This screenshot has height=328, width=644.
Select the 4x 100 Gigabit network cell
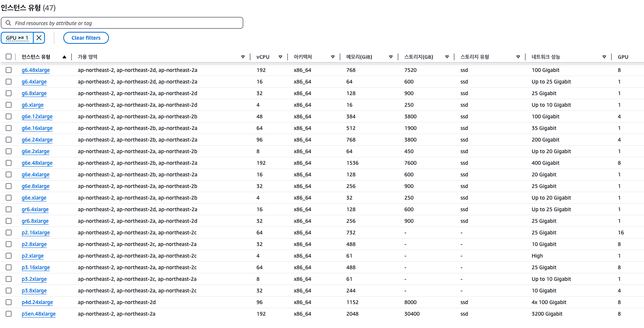coord(549,302)
